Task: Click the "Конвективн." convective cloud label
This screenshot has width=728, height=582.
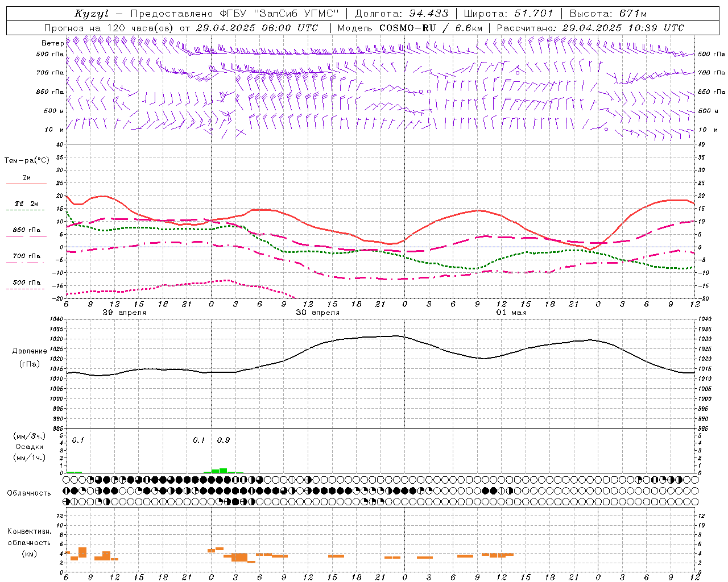Action: click(x=29, y=531)
